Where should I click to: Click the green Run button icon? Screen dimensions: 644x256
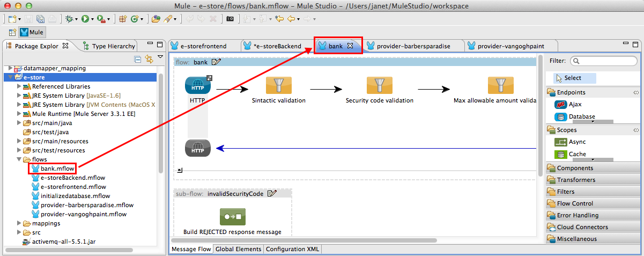(85, 19)
